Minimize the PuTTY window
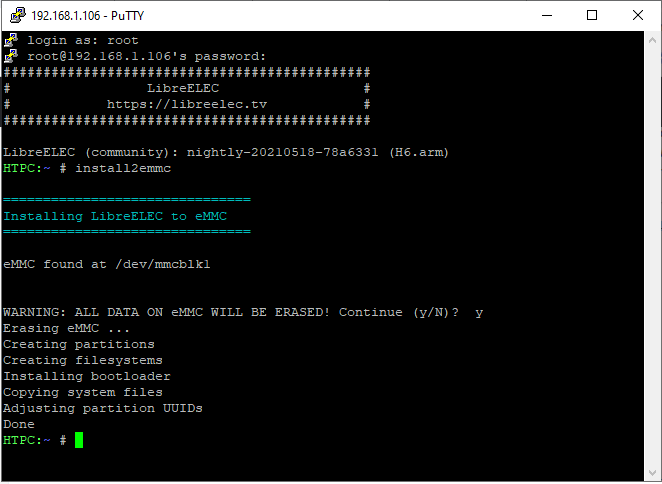This screenshot has height=484, width=662. [546, 15]
